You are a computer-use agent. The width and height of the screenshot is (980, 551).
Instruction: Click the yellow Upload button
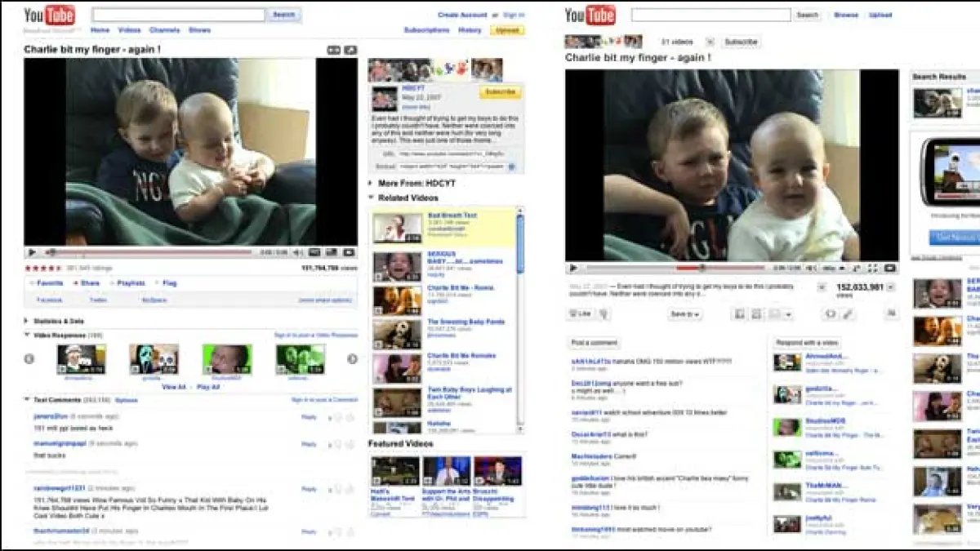pyautogui.click(x=507, y=30)
